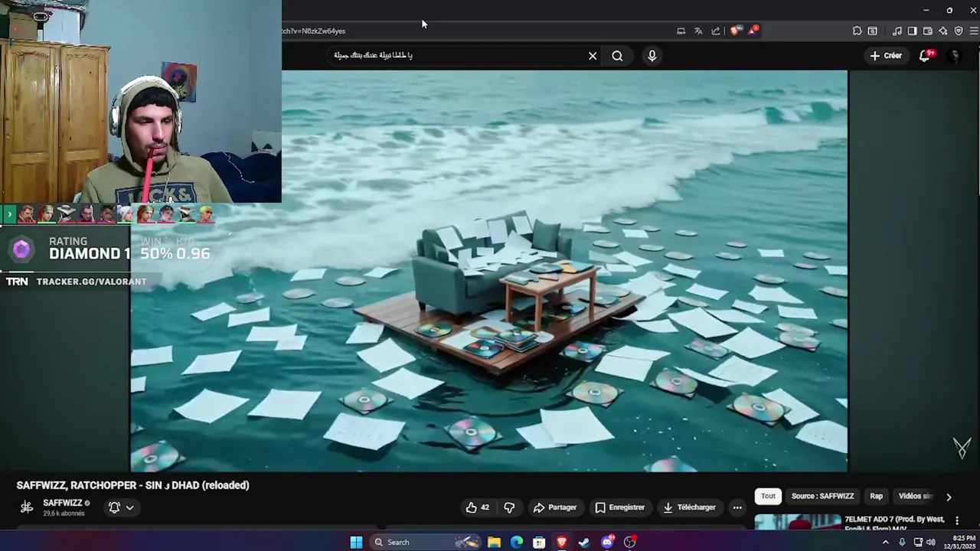Viewport: 980px width, 551px height.
Task: Open the Créer menu
Action: 886,56
